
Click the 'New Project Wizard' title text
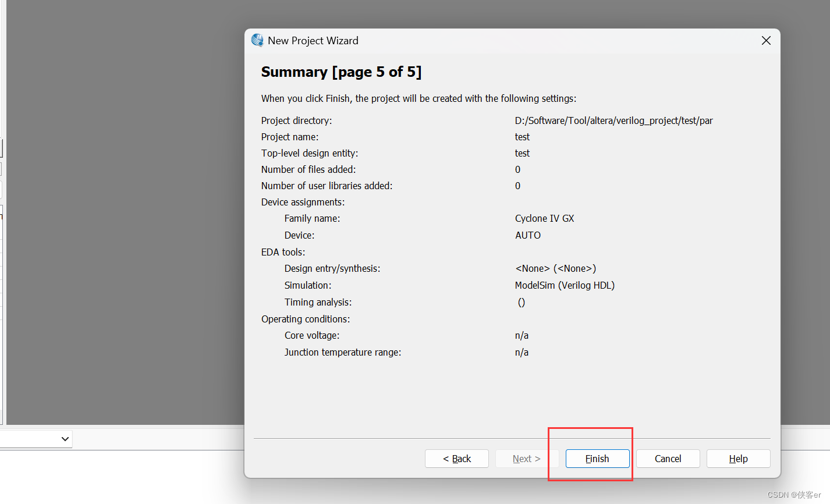point(313,41)
